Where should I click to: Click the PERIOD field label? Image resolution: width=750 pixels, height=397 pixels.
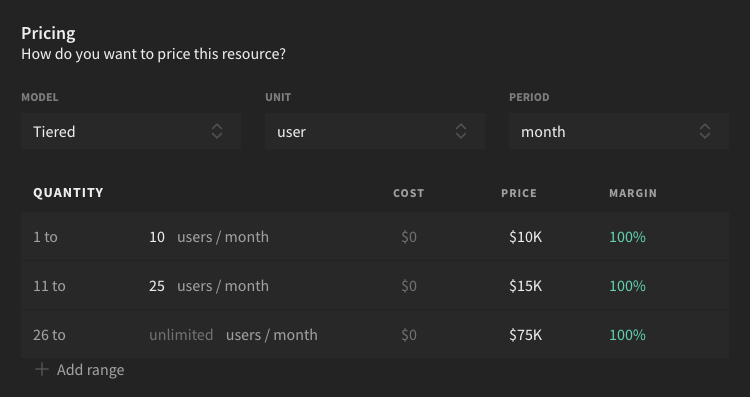(x=529, y=97)
